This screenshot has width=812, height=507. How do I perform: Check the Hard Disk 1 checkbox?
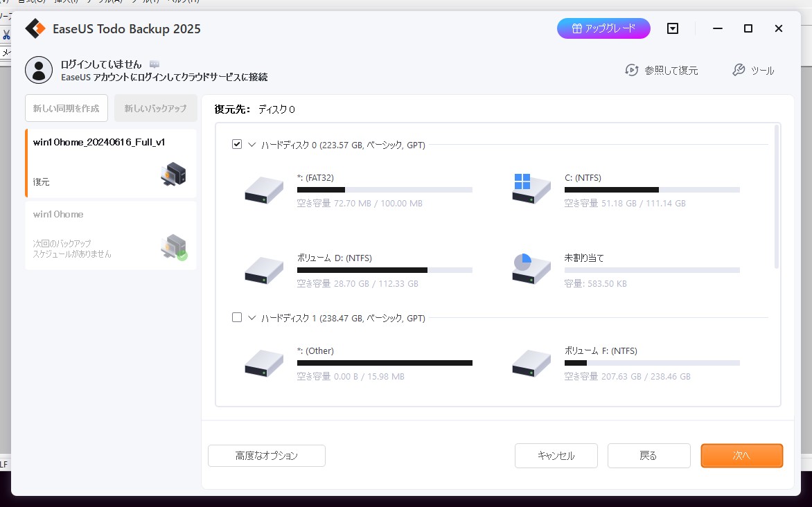pos(237,317)
